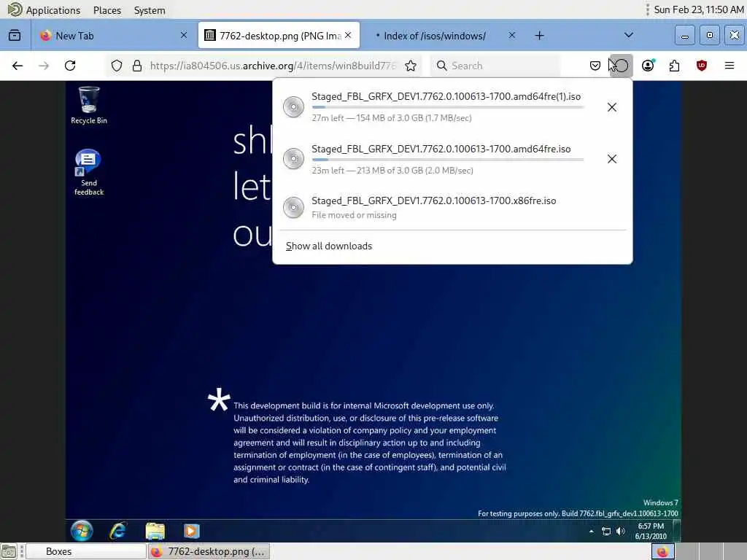This screenshot has height=560, width=747.
Task: Select the amd64fre.iso file name
Action: (441, 149)
